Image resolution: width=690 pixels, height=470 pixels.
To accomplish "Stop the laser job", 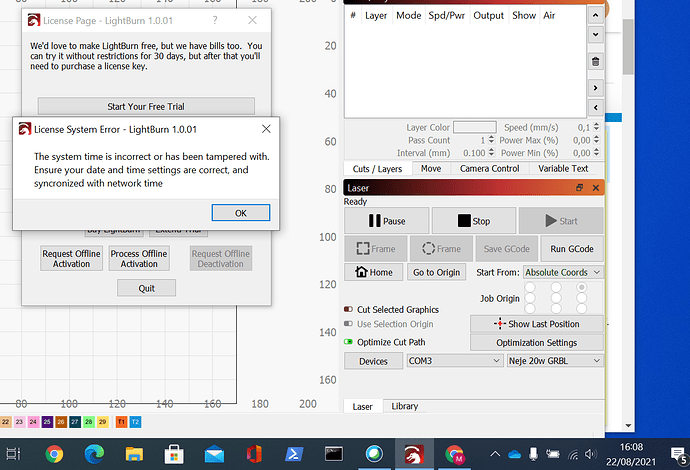I will point(473,221).
